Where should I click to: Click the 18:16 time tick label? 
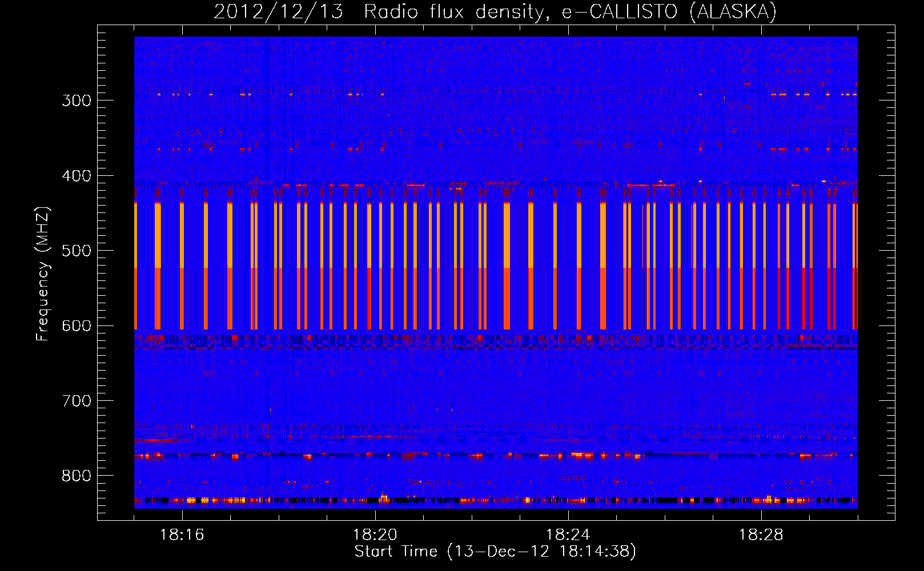[x=182, y=535]
